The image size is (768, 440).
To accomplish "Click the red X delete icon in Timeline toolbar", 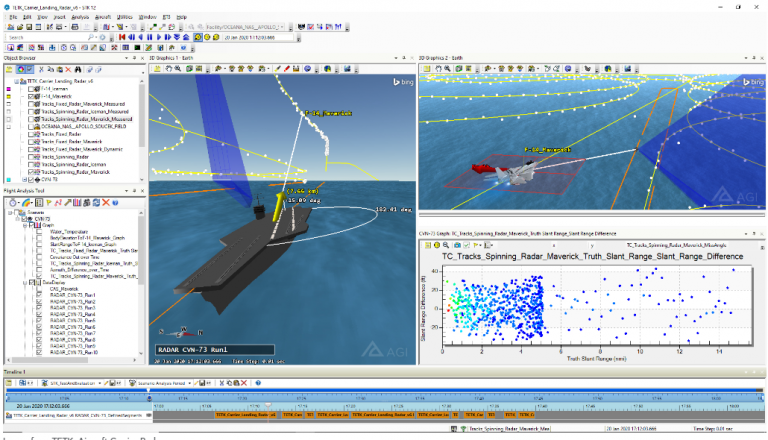I will click(x=244, y=383).
